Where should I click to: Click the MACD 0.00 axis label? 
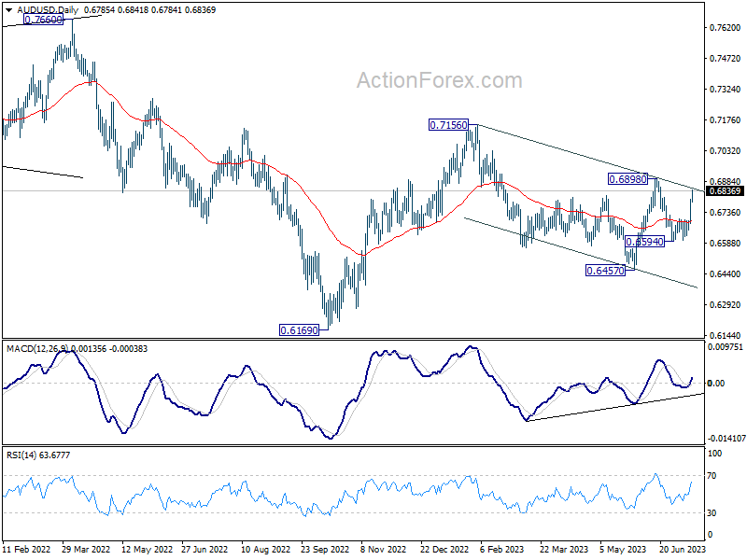tap(716, 383)
